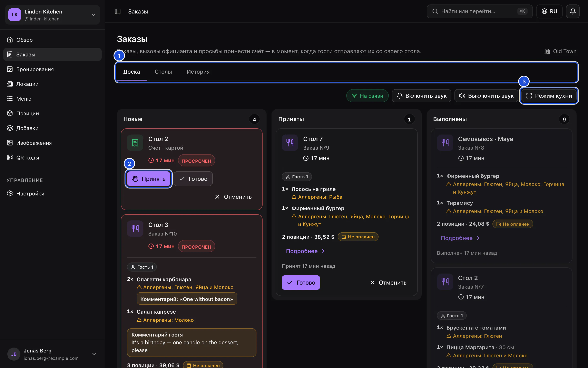
Task: Mute alerts with Выключить звук
Action: (486, 96)
